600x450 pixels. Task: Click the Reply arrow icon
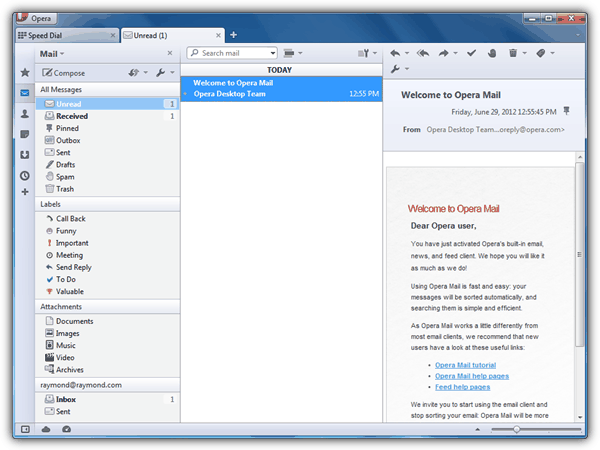[395, 53]
